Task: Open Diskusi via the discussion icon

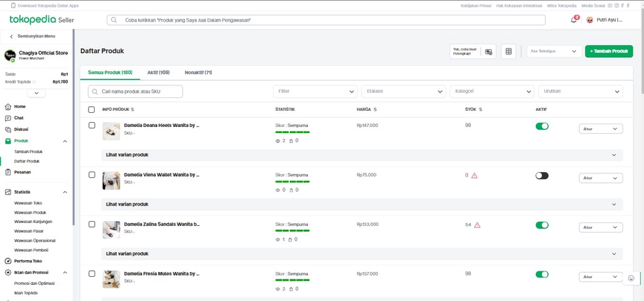Action: coord(8,129)
